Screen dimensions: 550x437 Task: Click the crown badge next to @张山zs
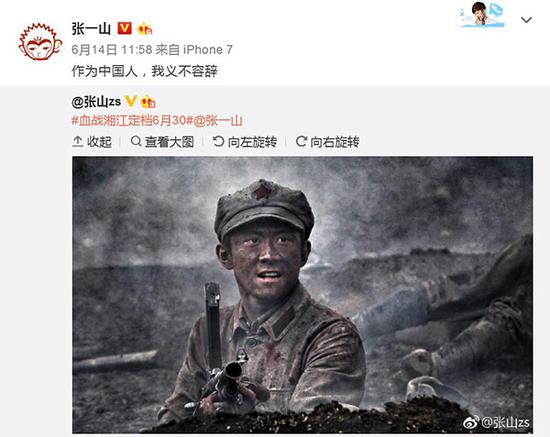tap(148, 102)
